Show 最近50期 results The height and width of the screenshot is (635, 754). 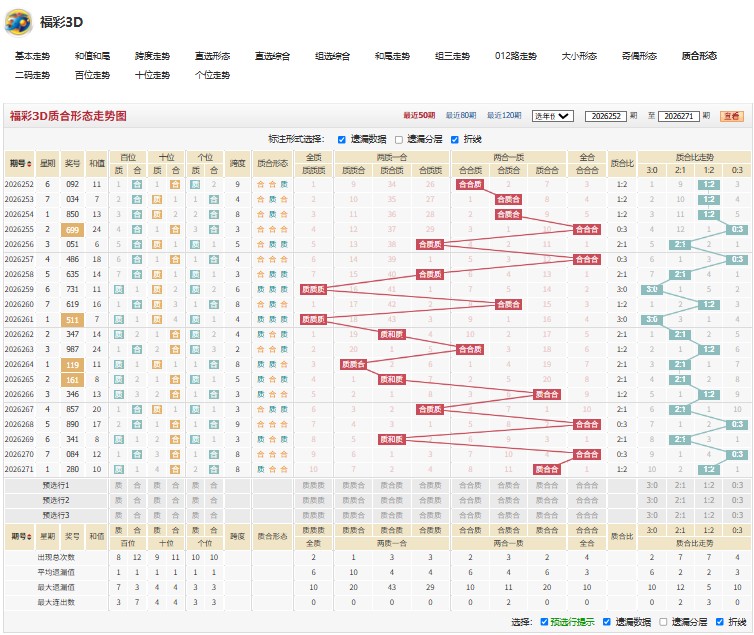pos(419,115)
